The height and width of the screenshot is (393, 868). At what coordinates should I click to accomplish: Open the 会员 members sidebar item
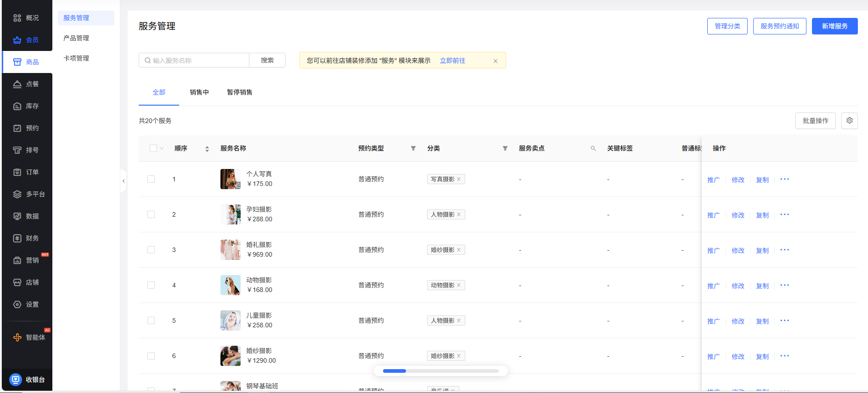pyautogui.click(x=27, y=40)
